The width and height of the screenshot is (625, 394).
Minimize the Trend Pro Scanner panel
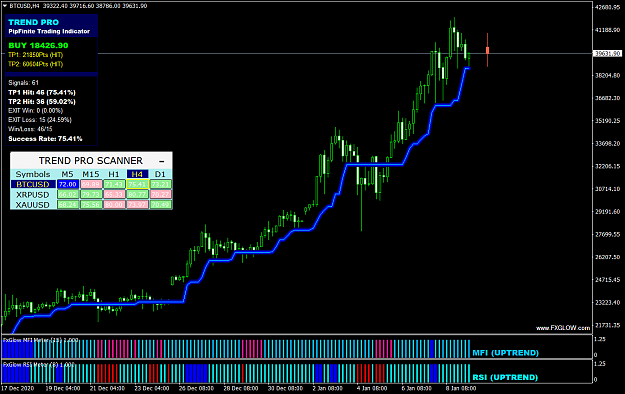tap(161, 161)
